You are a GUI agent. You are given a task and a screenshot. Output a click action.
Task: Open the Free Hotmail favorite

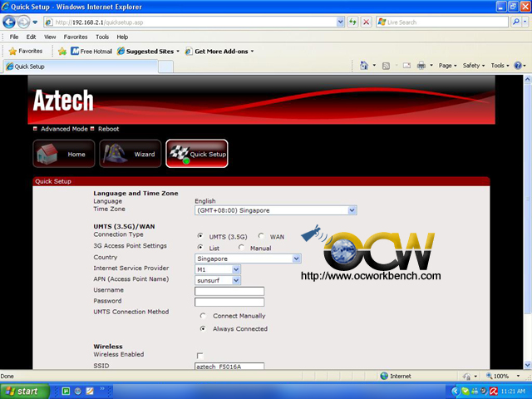pyautogui.click(x=91, y=52)
